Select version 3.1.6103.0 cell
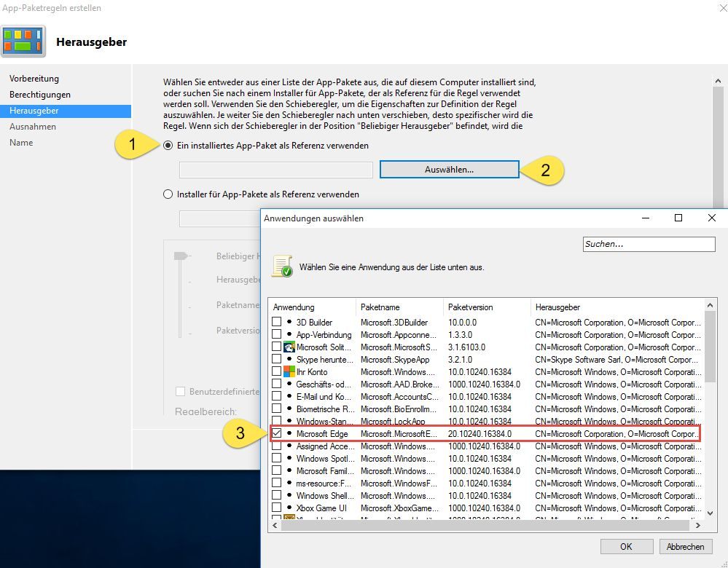728x568 pixels. 466,347
